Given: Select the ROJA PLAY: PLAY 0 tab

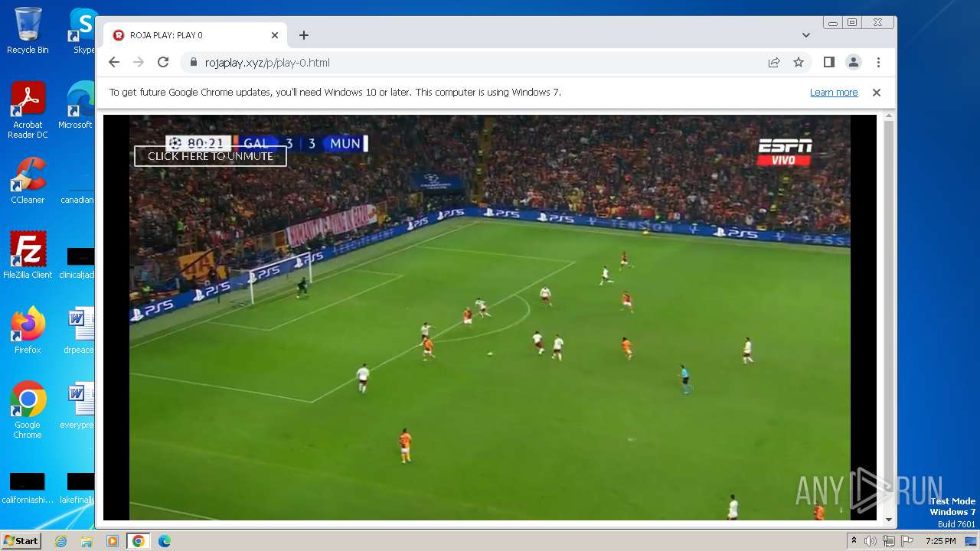Looking at the screenshot, I should (x=195, y=35).
